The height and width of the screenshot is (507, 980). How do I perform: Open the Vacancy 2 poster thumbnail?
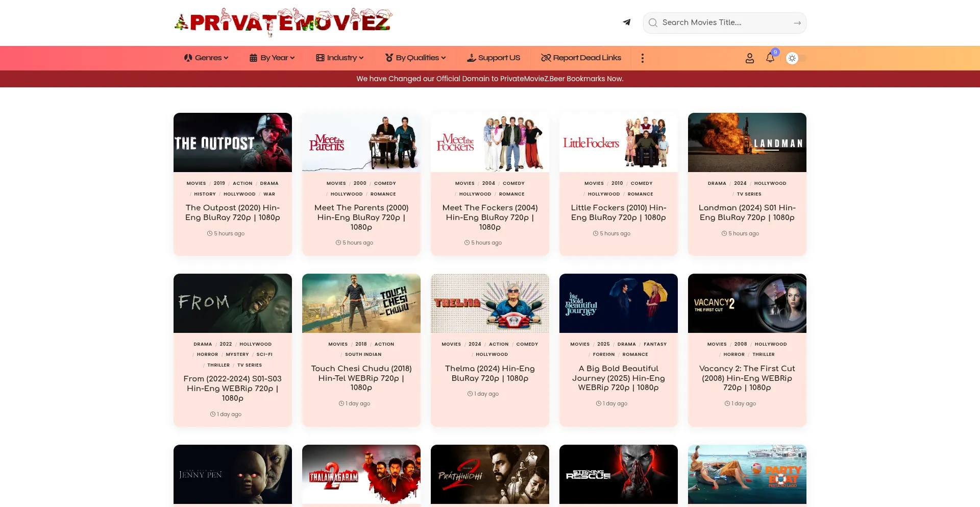coord(747,303)
